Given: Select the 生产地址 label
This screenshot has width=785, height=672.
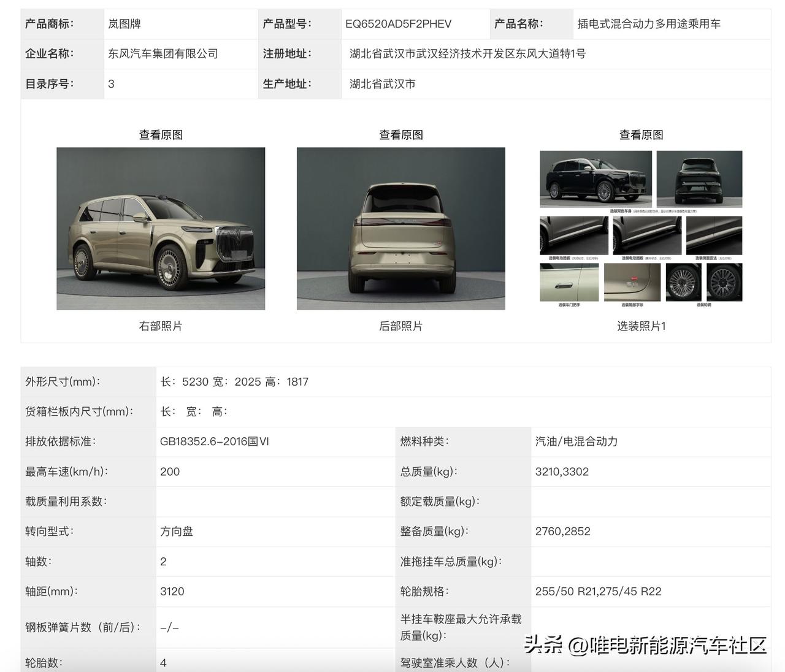Looking at the screenshot, I should [287, 84].
